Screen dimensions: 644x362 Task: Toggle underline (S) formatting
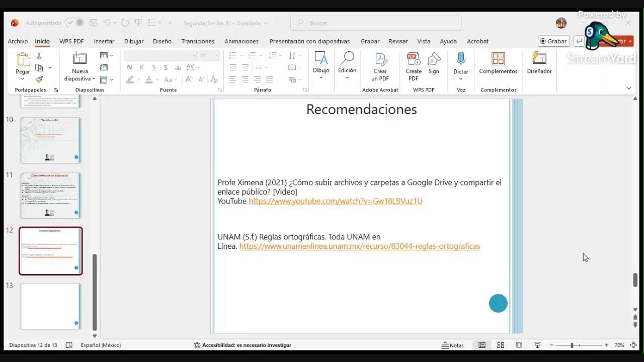(153, 67)
